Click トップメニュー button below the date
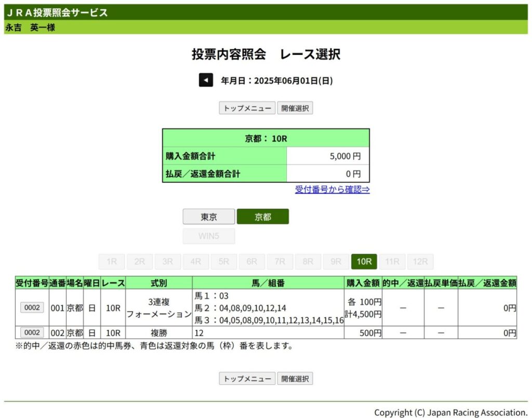Image resolution: width=532 pixels, height=418 pixels. pos(247,108)
